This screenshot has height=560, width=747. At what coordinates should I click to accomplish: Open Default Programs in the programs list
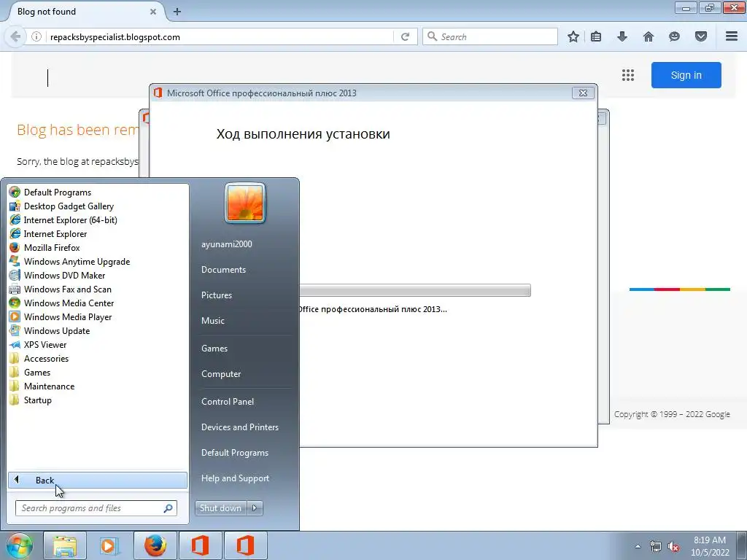tap(58, 192)
